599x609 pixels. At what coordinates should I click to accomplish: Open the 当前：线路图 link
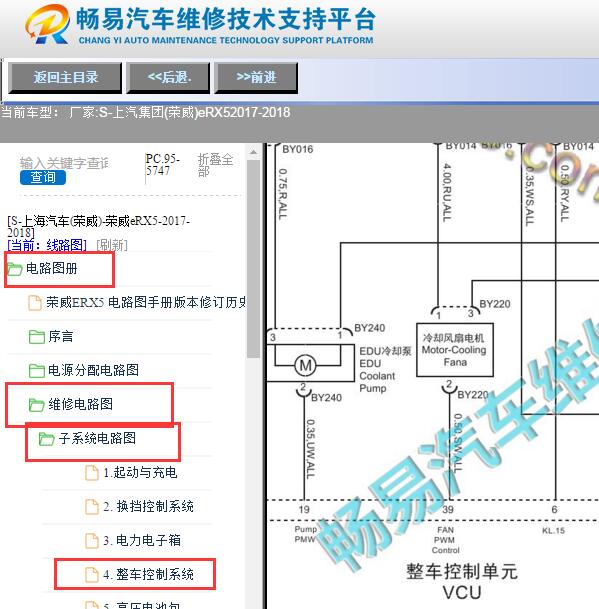point(47,245)
